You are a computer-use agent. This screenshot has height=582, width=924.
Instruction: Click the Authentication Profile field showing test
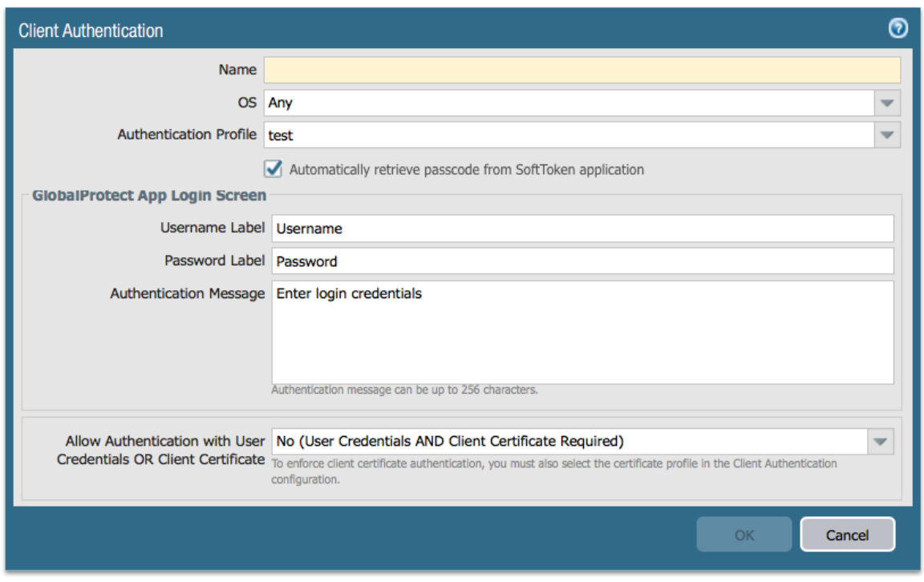[x=568, y=135]
